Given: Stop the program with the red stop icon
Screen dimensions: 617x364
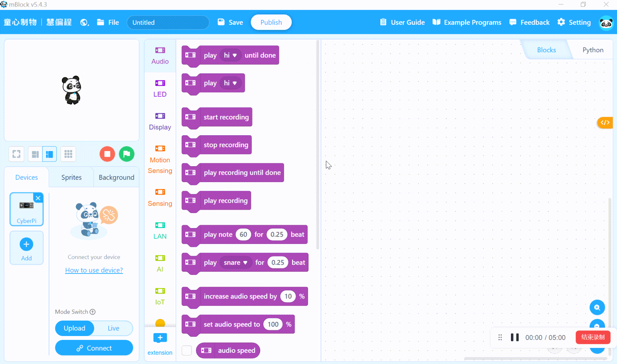Looking at the screenshot, I should click(107, 154).
